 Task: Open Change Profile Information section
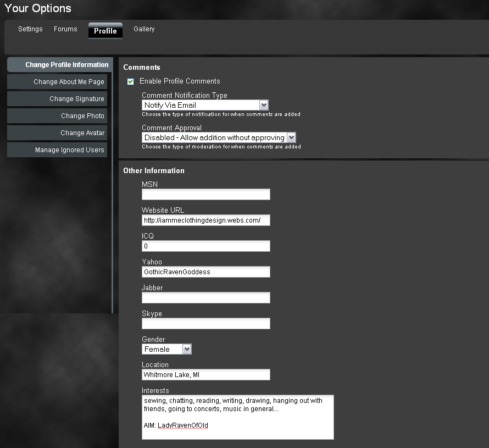pos(60,65)
